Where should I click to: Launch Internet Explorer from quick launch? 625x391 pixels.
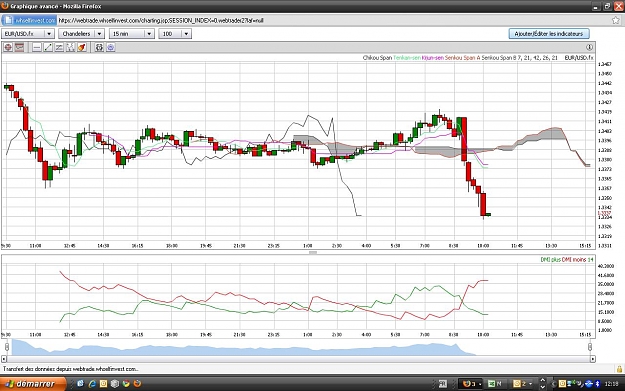point(92,383)
